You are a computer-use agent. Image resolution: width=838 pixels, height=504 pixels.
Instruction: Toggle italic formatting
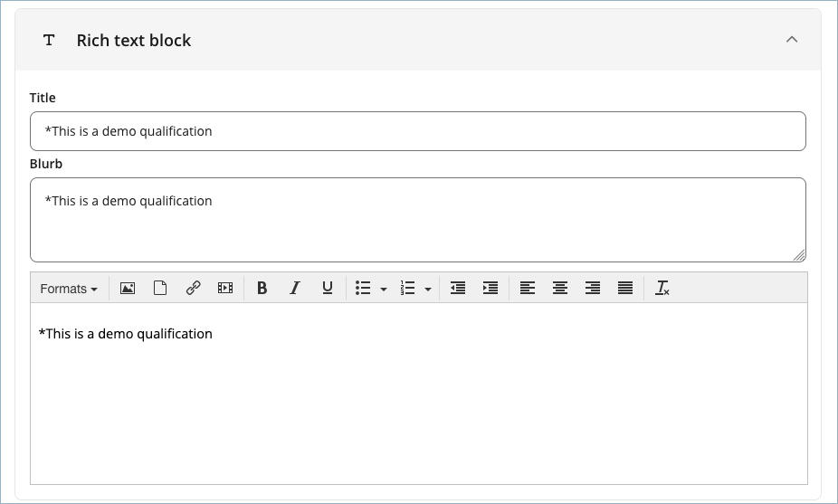(294, 288)
